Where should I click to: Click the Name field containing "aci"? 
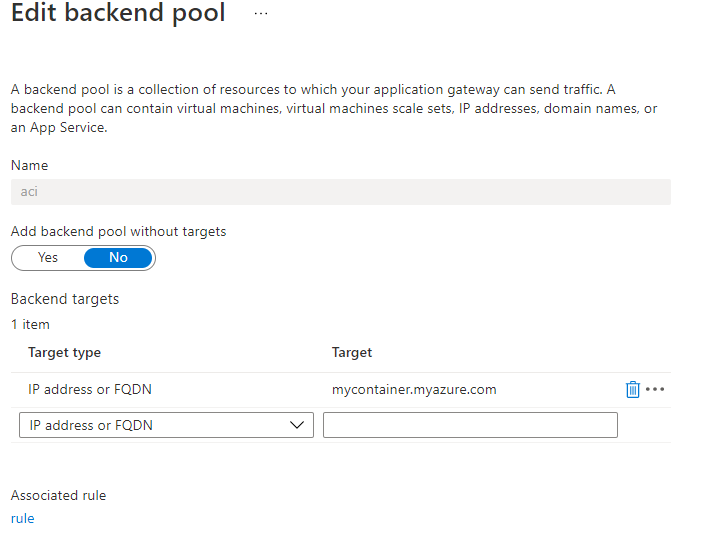tap(340, 192)
